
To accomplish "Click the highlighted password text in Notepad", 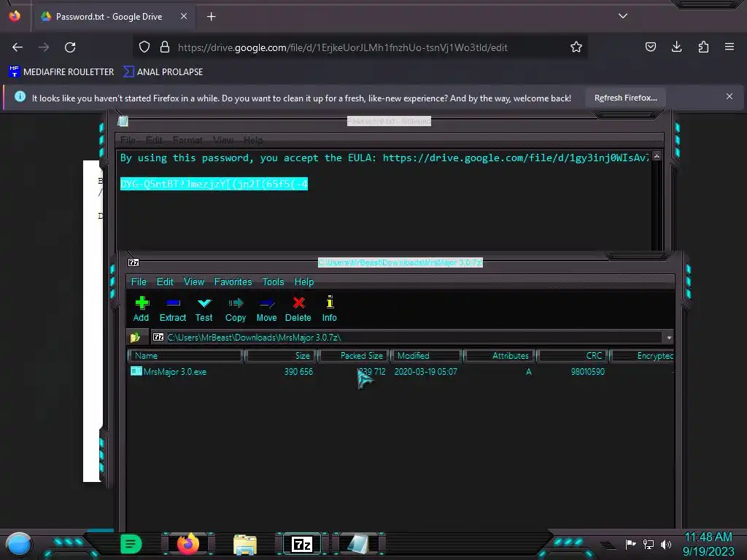I will [214, 184].
